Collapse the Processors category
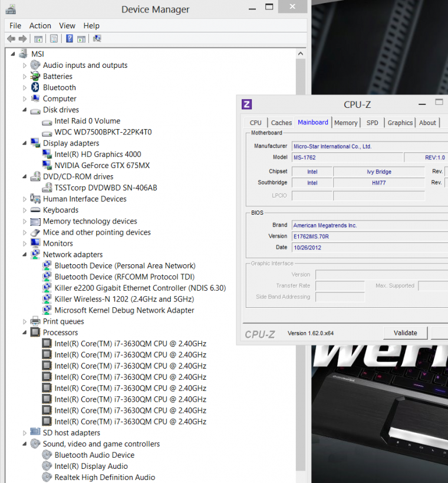 25,333
